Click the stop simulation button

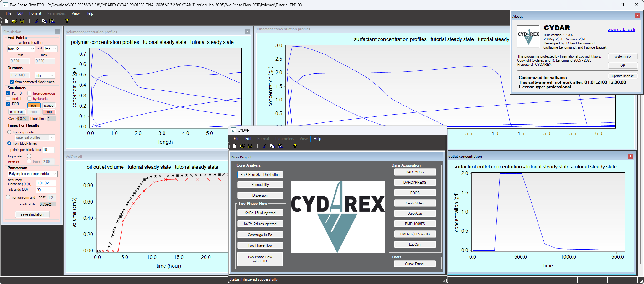pyautogui.click(x=49, y=112)
